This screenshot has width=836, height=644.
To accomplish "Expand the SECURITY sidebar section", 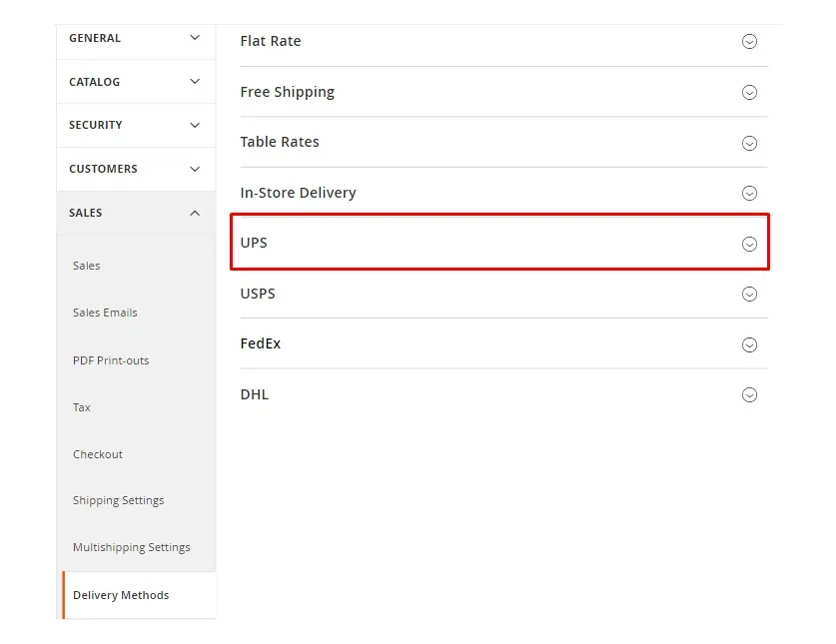I will pos(135,125).
